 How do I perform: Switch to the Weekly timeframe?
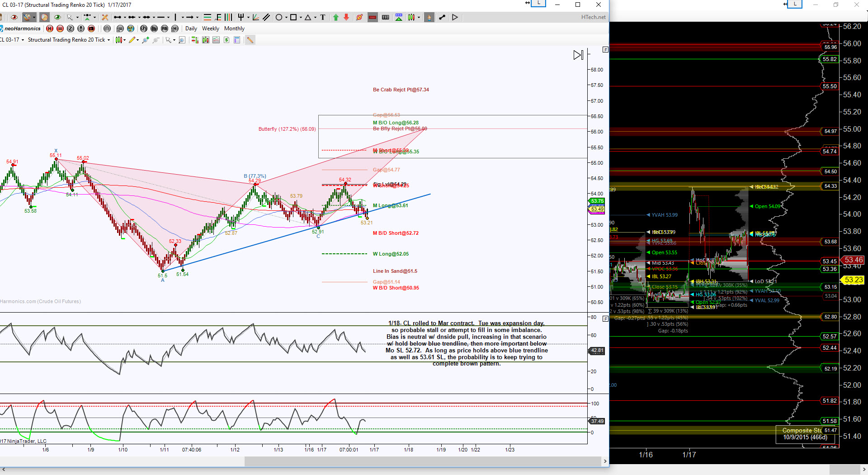210,28
